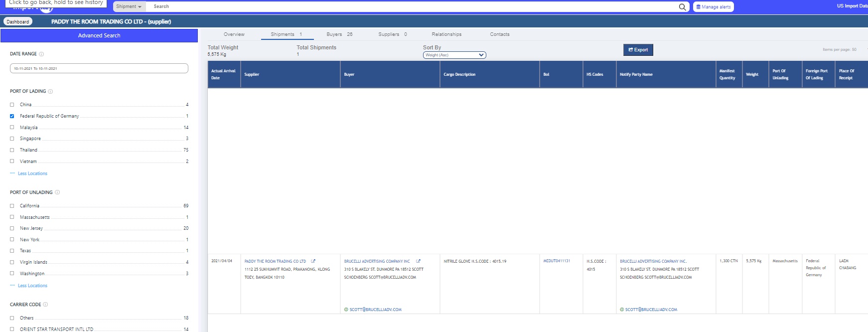Screen dimensions: 868x332
Task: Click the search magnifier icon
Action: click(x=682, y=7)
